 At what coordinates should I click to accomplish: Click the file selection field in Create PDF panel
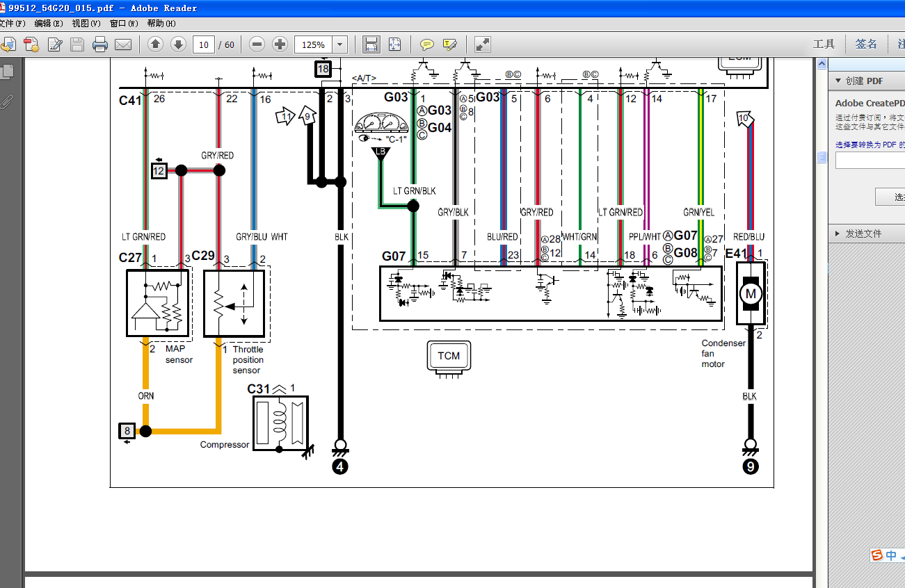(x=870, y=161)
